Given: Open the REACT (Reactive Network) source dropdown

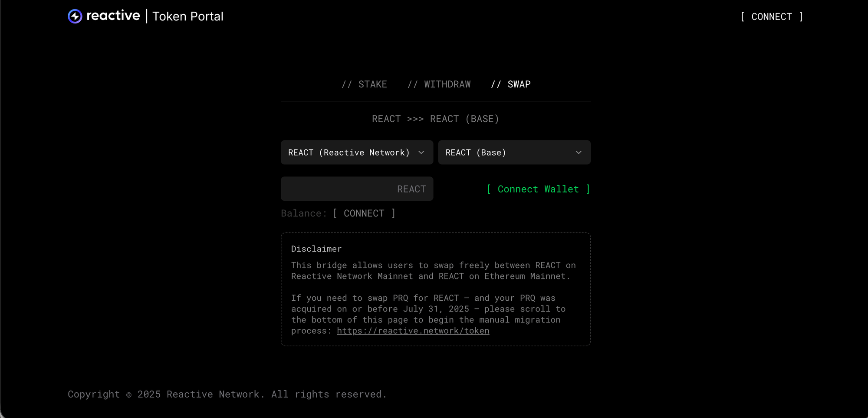Looking at the screenshot, I should click(x=349, y=153).
